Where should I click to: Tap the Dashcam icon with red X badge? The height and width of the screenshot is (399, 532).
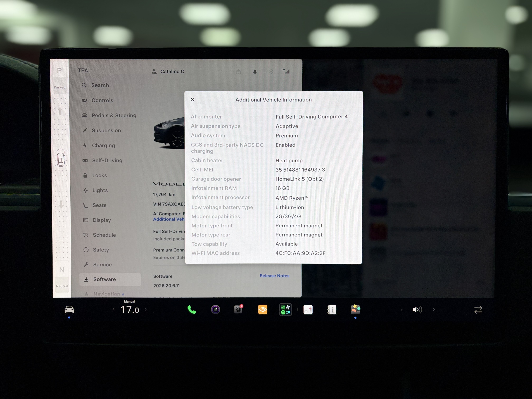point(239,309)
